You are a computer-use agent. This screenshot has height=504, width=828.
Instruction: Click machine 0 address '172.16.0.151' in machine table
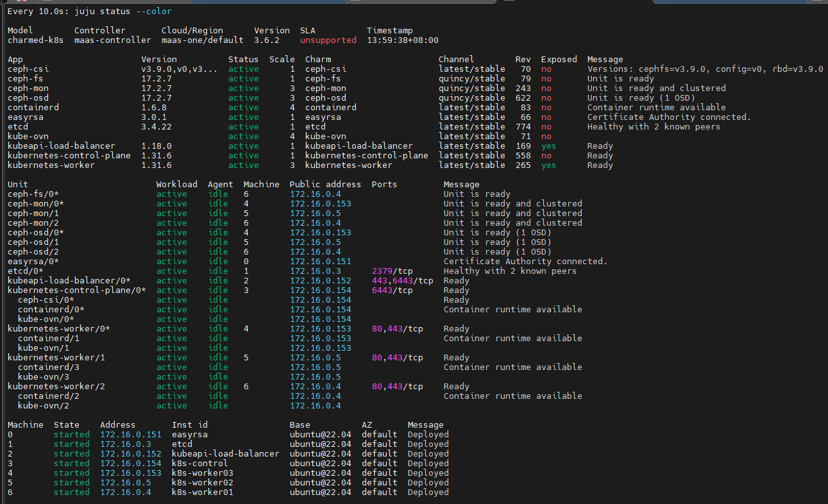tap(130, 435)
